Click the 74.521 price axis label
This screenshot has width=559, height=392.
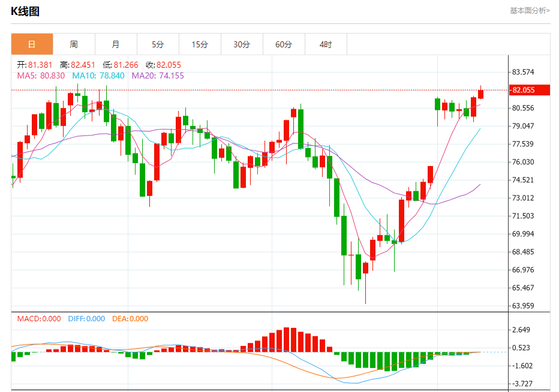[523, 180]
